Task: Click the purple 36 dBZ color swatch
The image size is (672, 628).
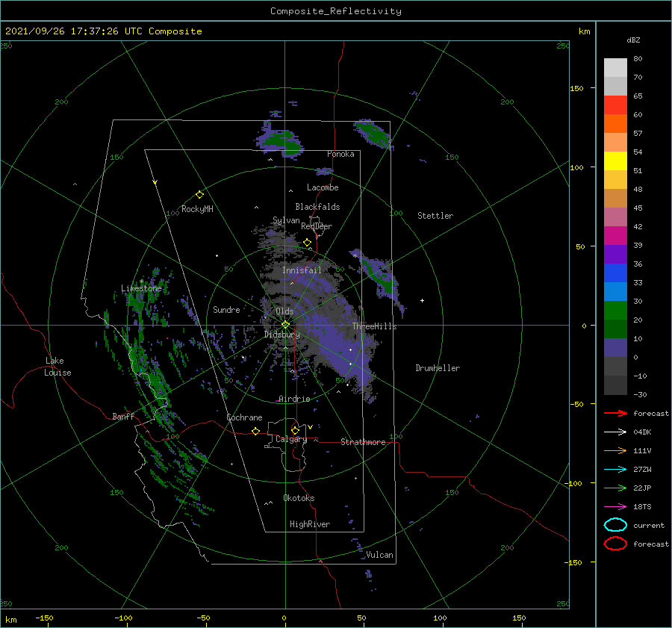Action: 615,254
